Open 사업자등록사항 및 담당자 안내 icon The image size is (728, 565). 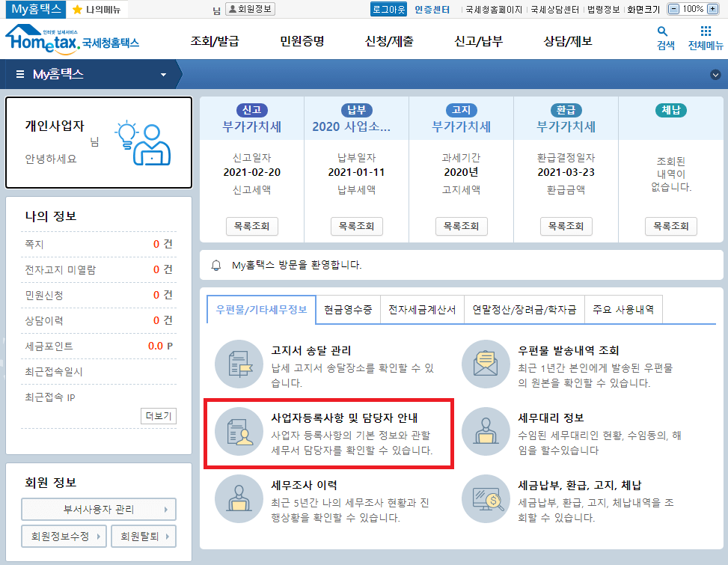pyautogui.click(x=239, y=432)
